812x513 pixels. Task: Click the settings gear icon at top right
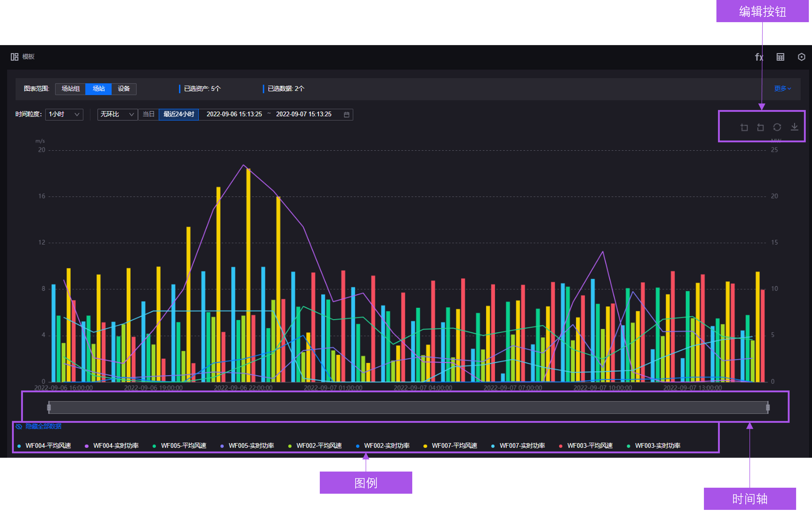pyautogui.click(x=802, y=57)
